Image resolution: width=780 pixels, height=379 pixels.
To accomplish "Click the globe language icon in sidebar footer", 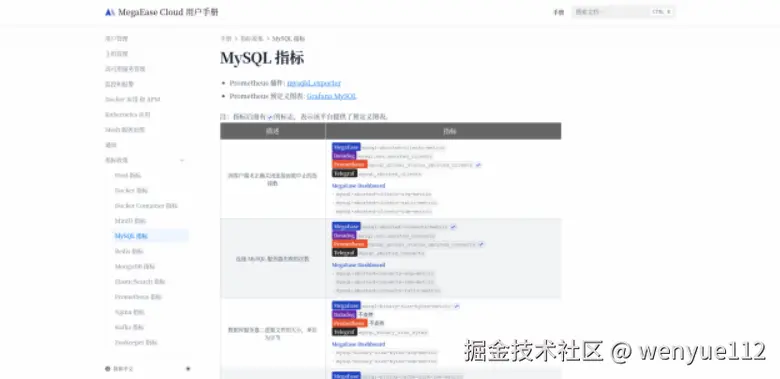I will coord(107,369).
